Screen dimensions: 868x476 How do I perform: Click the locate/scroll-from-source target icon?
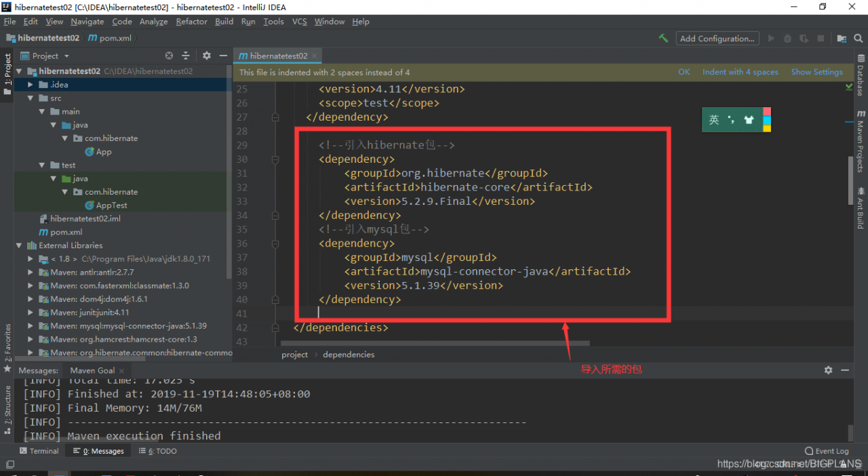click(x=169, y=56)
